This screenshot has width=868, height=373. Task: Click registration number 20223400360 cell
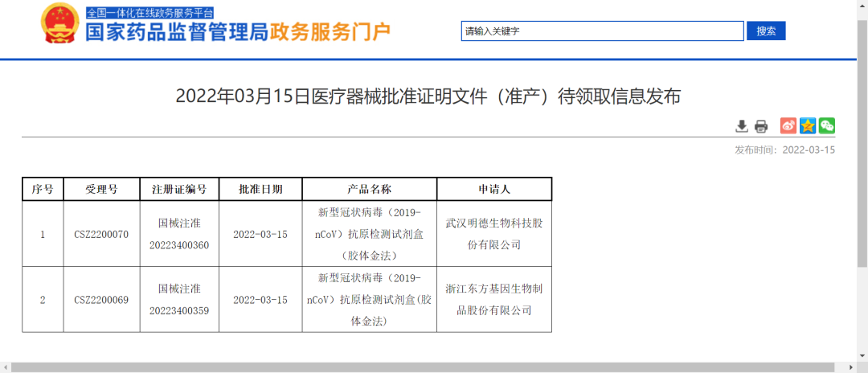pos(179,234)
